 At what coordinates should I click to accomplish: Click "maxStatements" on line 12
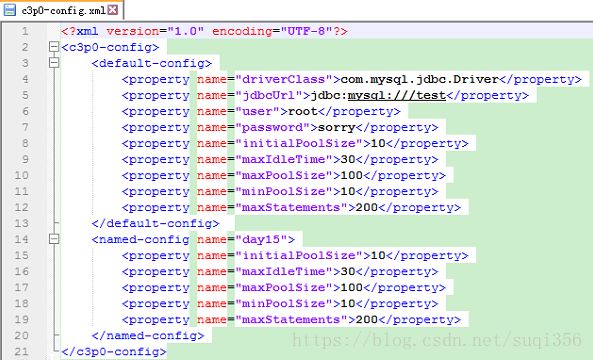click(292, 207)
